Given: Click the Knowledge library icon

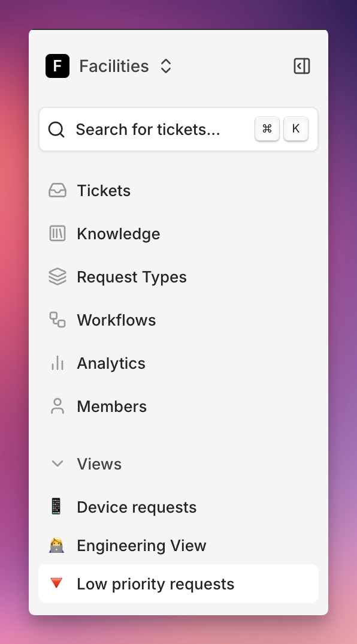Looking at the screenshot, I should [58, 234].
